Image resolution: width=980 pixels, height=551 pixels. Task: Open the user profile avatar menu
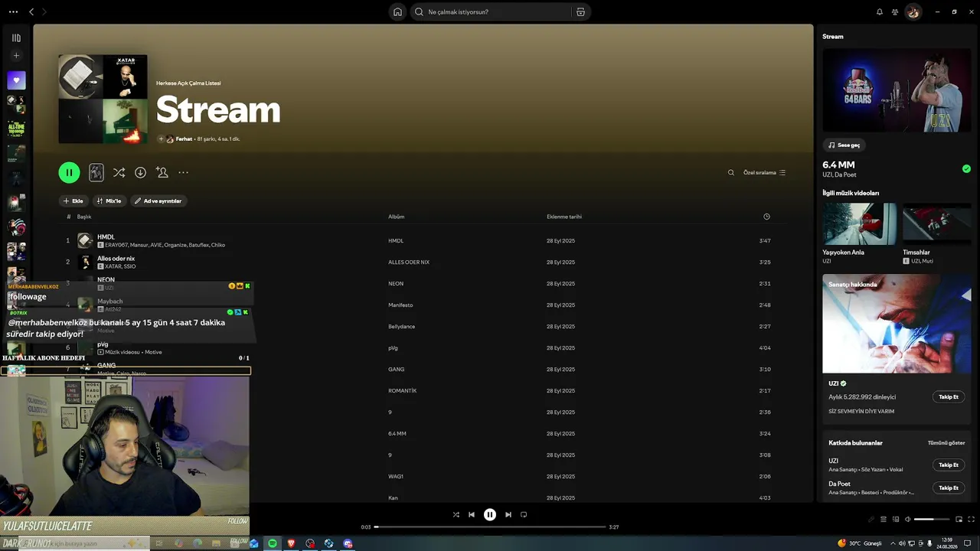tap(913, 12)
